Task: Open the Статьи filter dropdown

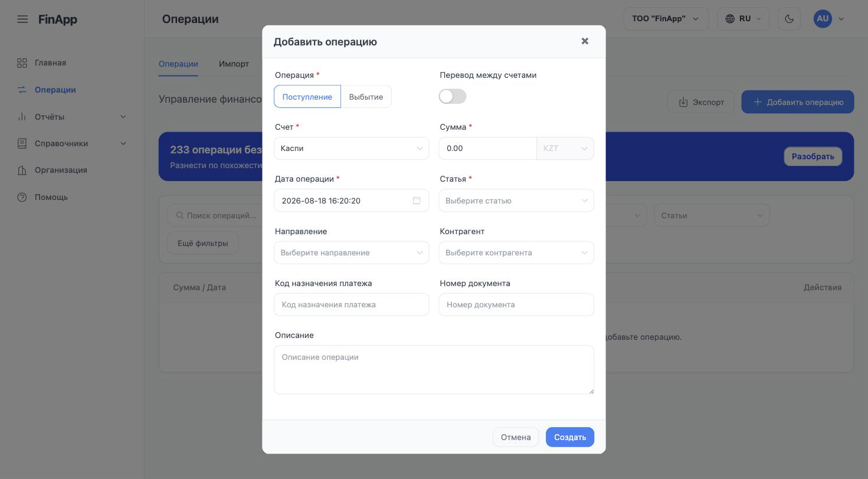Action: pyautogui.click(x=712, y=215)
